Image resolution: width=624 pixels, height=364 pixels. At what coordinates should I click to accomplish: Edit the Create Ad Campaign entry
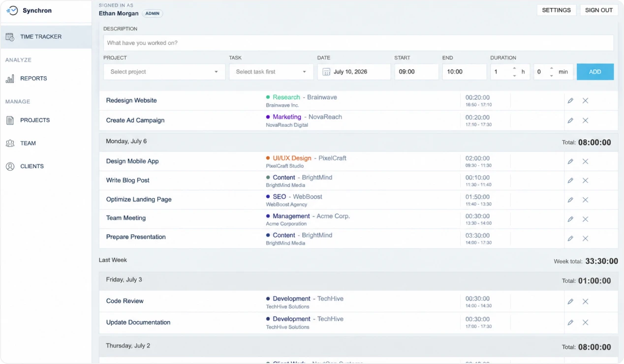pyautogui.click(x=570, y=121)
